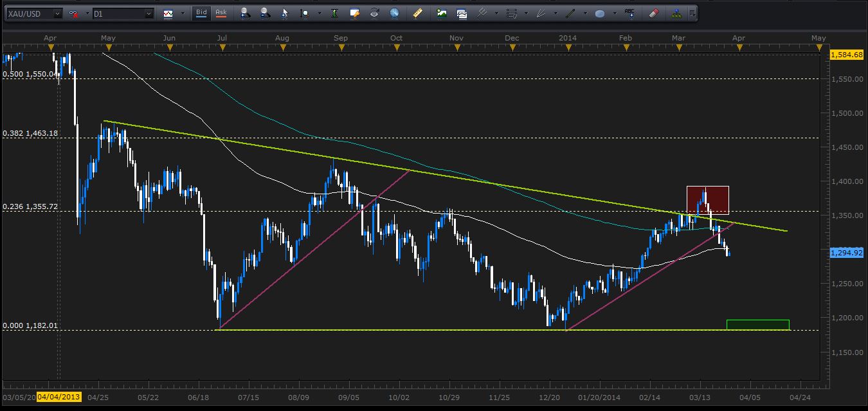This screenshot has width=868, height=411.
Task: Click the 01/20/2014 date axis label
Action: pos(599,397)
